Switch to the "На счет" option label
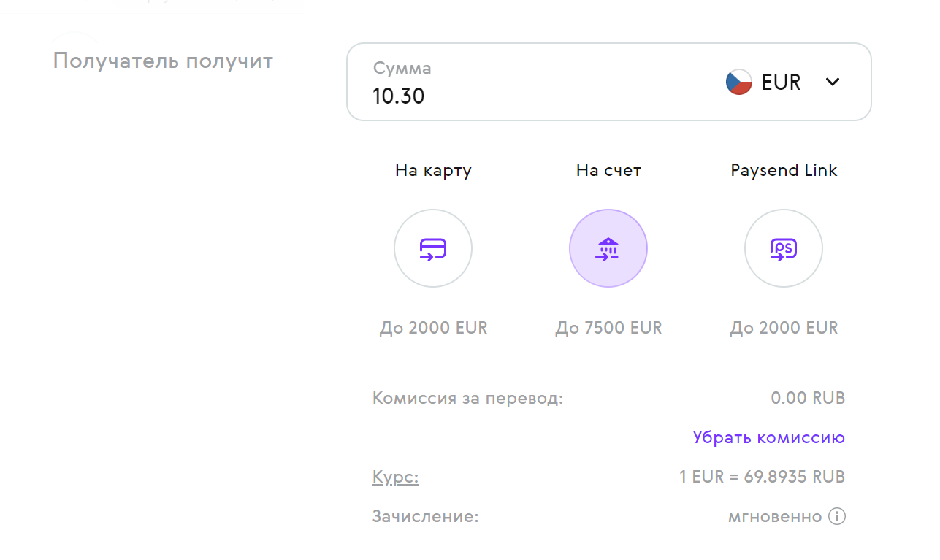940x560 pixels. (608, 171)
